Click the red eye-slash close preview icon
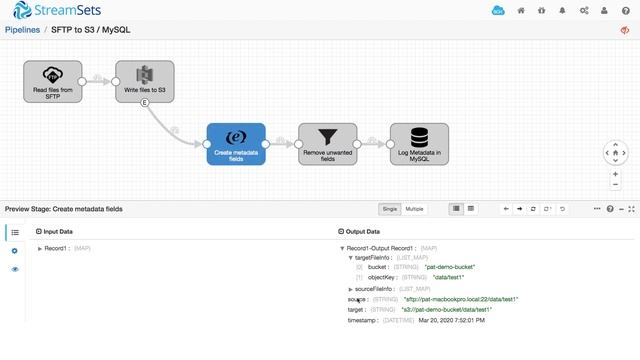This screenshot has width=640, height=360. click(624, 30)
